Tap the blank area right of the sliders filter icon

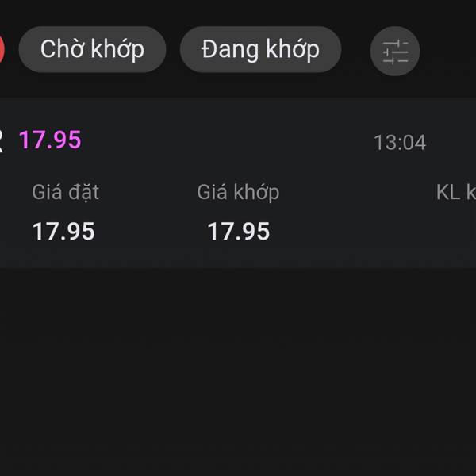[x=448, y=51]
